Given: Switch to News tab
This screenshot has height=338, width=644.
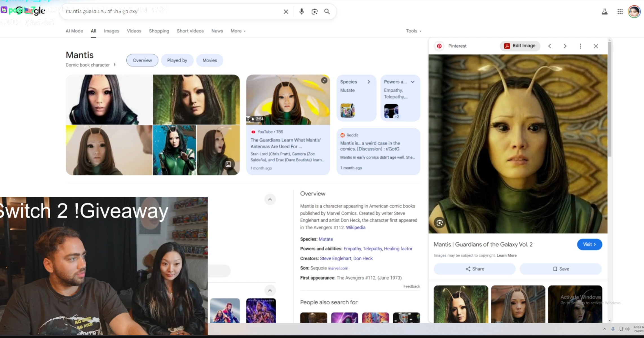Looking at the screenshot, I should [217, 31].
